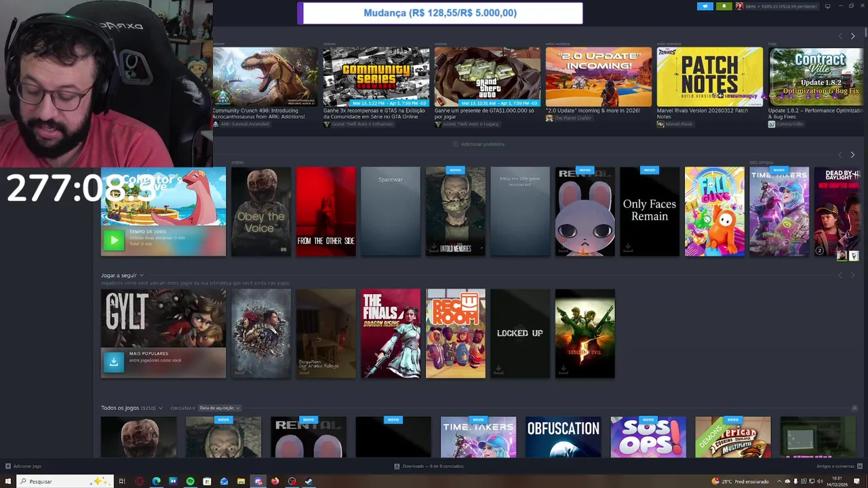Open the GTA Community Series news

376,77
